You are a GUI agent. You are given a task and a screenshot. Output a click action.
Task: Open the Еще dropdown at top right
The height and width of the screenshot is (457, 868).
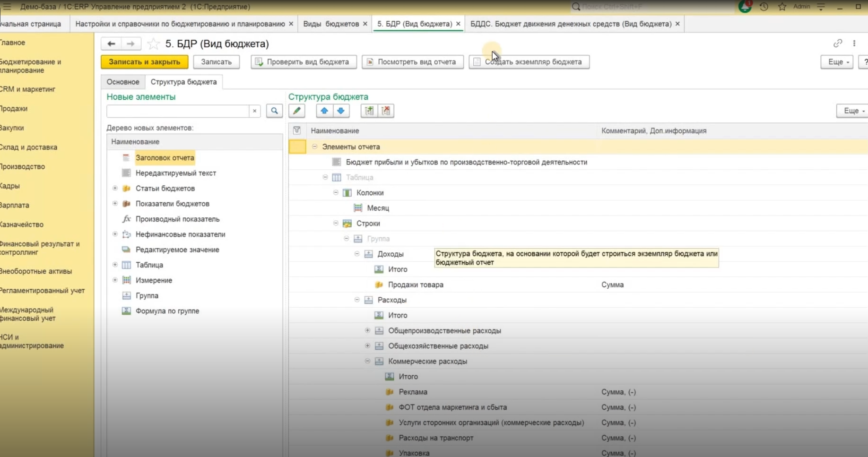pos(836,62)
